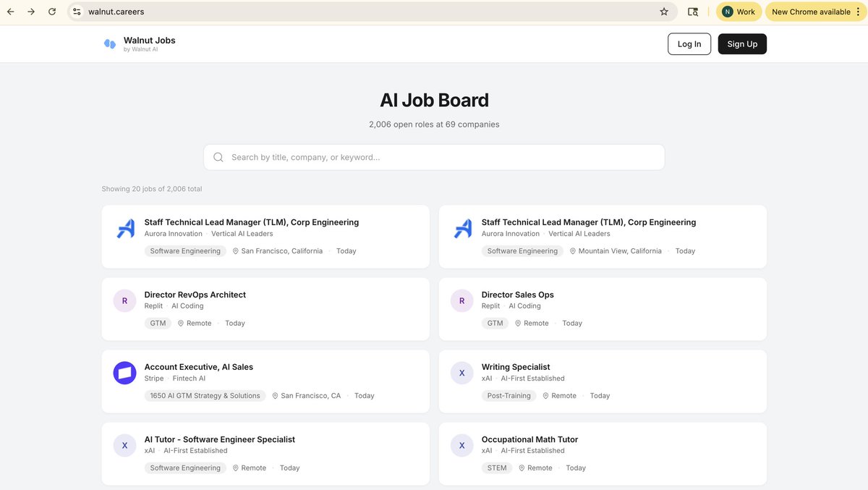The image size is (868, 490).
Task: Open the Writing Specialist job posting
Action: [x=516, y=367]
